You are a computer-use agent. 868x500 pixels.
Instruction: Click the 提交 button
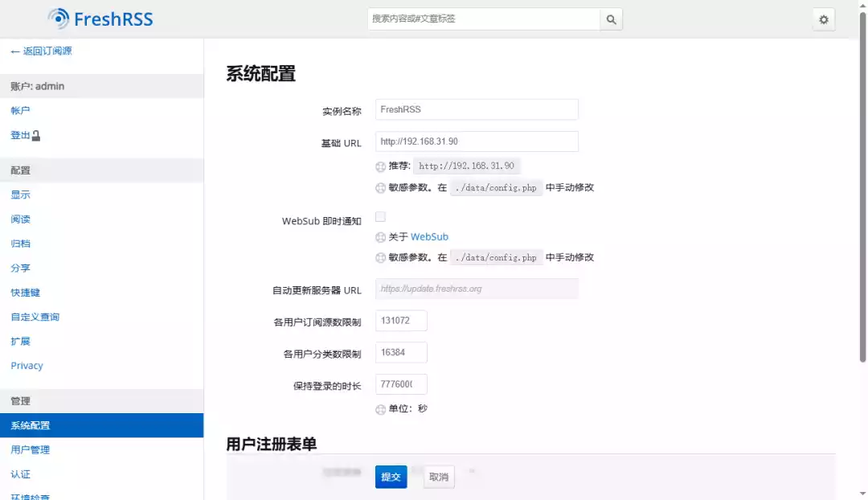(391, 476)
